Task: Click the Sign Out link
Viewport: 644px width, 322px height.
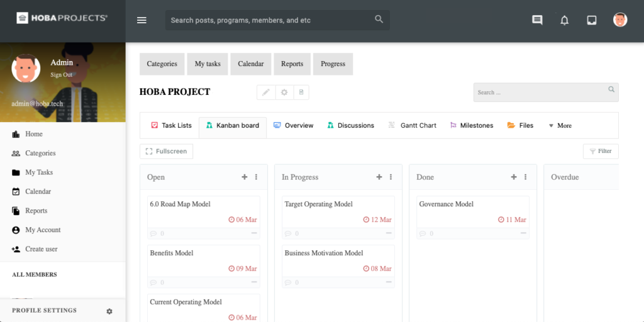Action: coord(62,75)
